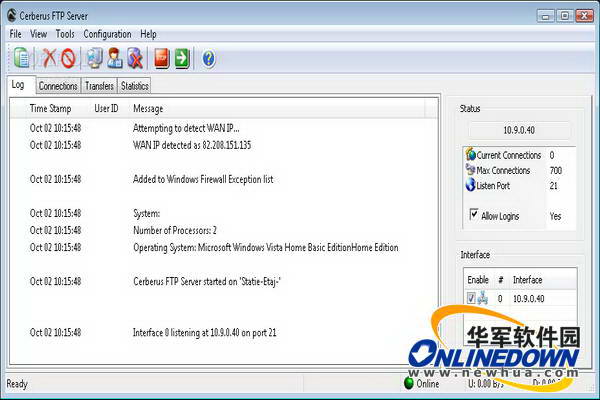Open help with the blue question icon
This screenshot has height=400, width=600.
click(x=209, y=59)
